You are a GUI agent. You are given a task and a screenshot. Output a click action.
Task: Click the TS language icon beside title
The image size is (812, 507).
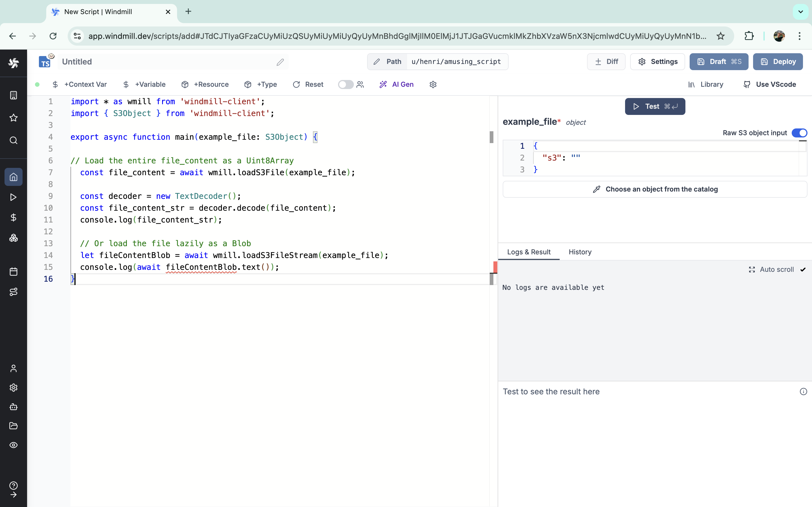(x=45, y=62)
